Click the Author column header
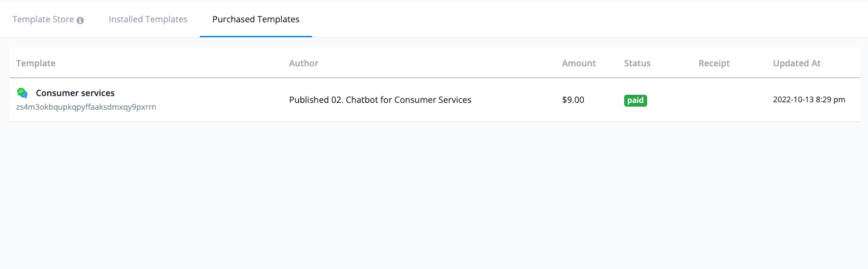Viewport: 868px width, 269px height. pyautogui.click(x=303, y=63)
